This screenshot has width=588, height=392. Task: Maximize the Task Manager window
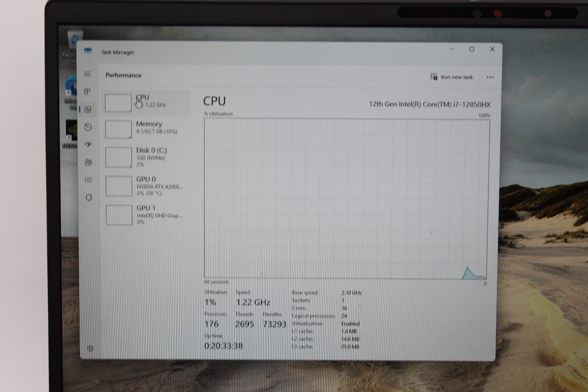click(472, 49)
